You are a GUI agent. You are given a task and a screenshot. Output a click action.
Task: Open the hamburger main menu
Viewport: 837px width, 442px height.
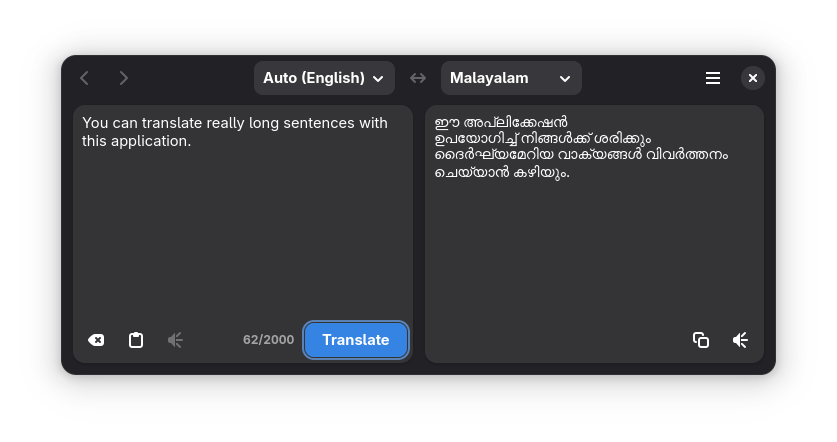pos(713,78)
